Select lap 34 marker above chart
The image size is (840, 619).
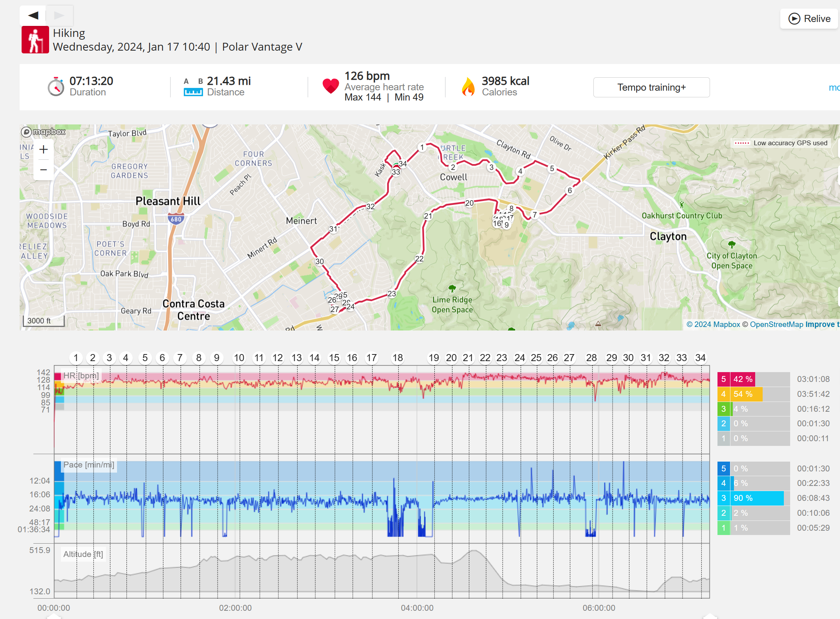(x=700, y=358)
